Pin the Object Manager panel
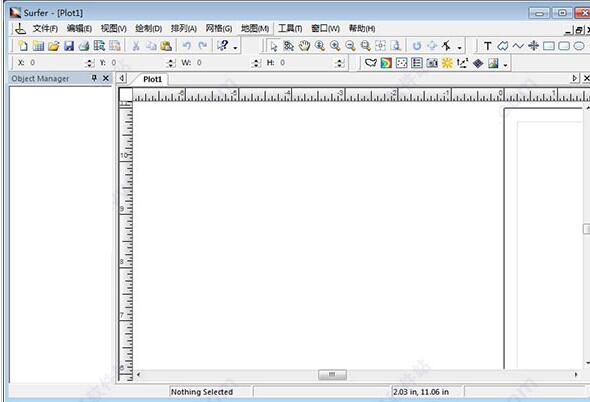The width and height of the screenshot is (590, 402). (x=94, y=78)
